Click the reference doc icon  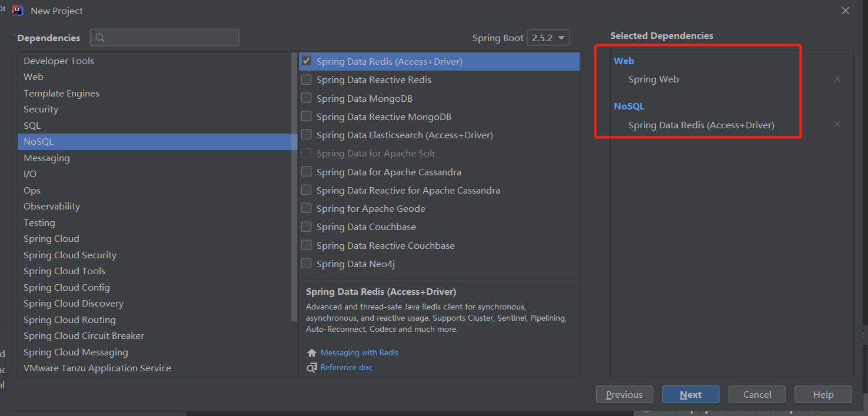[312, 368]
